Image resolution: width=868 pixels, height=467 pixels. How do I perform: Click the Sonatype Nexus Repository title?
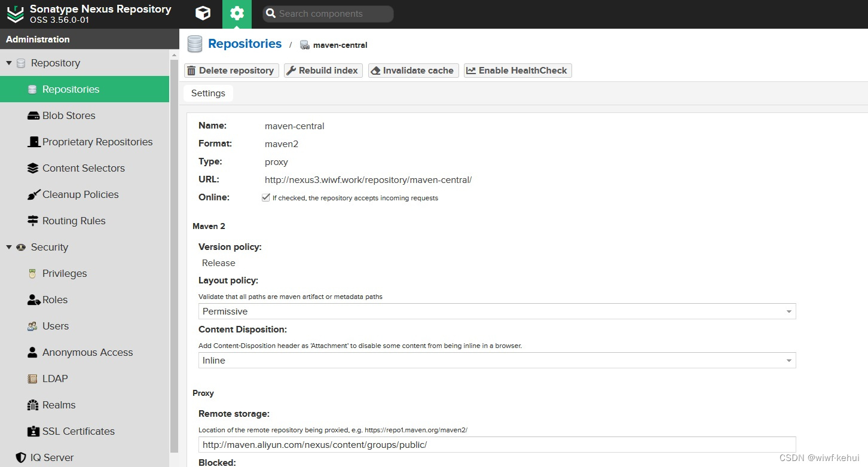(100, 9)
